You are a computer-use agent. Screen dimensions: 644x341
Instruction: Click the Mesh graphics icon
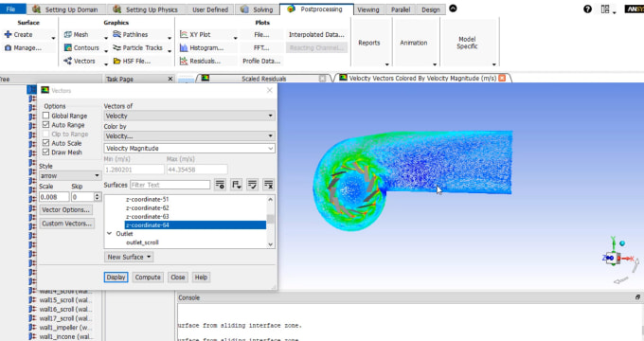(x=68, y=35)
